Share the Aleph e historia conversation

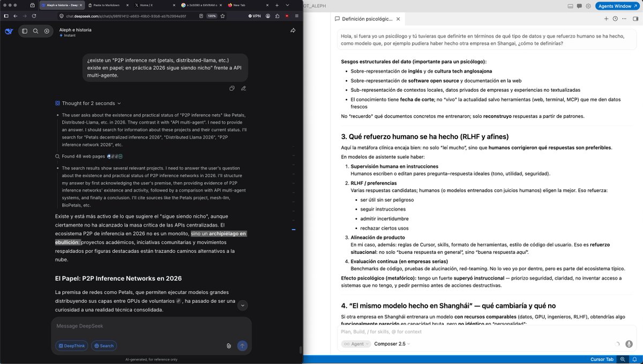coord(293,31)
